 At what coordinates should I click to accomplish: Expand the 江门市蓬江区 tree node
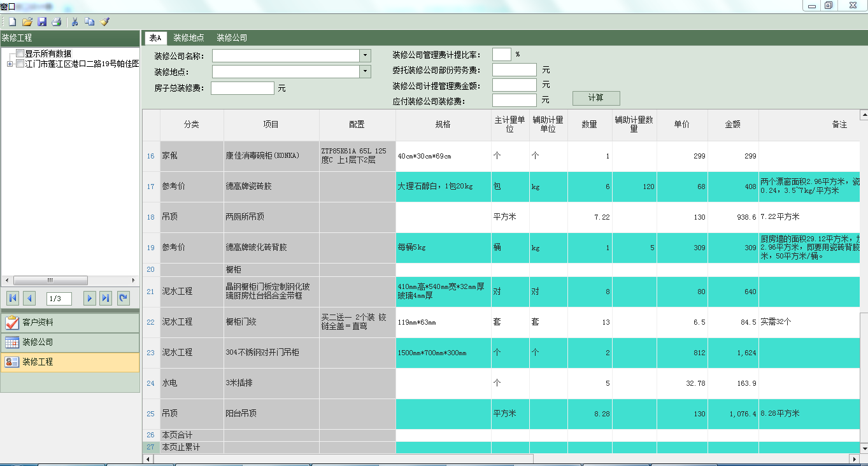pos(10,64)
